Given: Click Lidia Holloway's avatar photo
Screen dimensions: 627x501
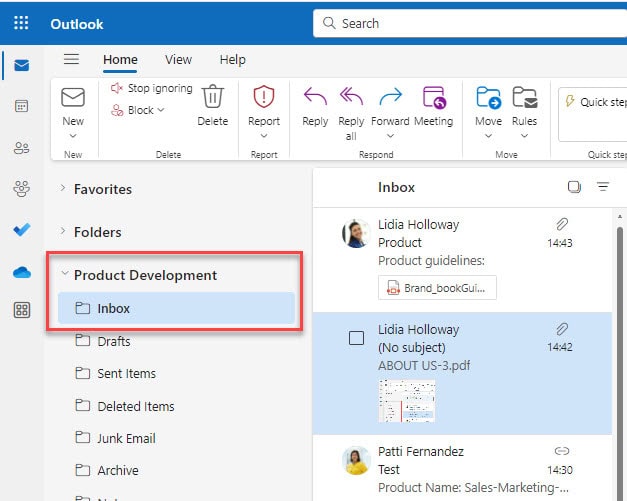Looking at the screenshot, I should (x=355, y=234).
